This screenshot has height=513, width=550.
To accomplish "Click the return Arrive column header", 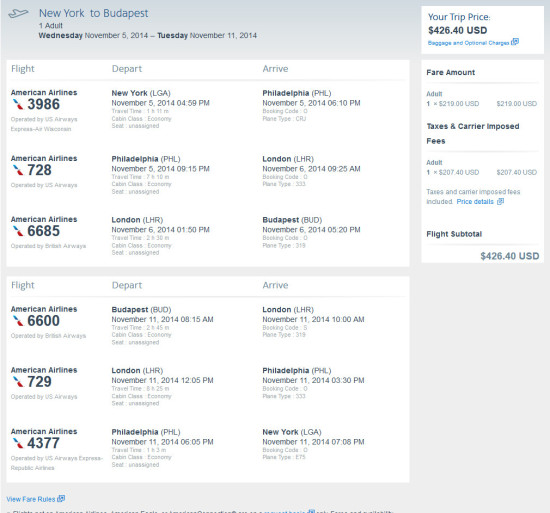I will [275, 285].
